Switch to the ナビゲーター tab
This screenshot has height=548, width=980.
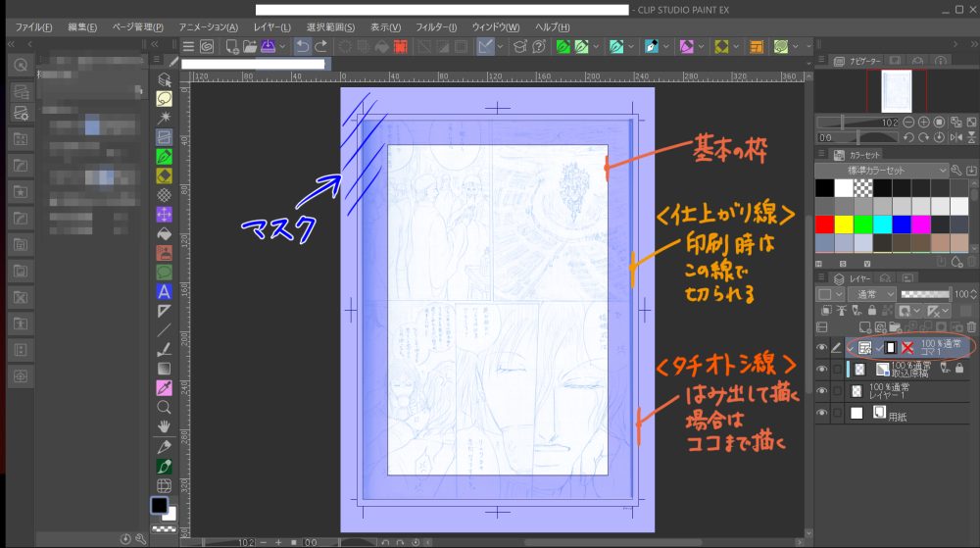coord(858,61)
